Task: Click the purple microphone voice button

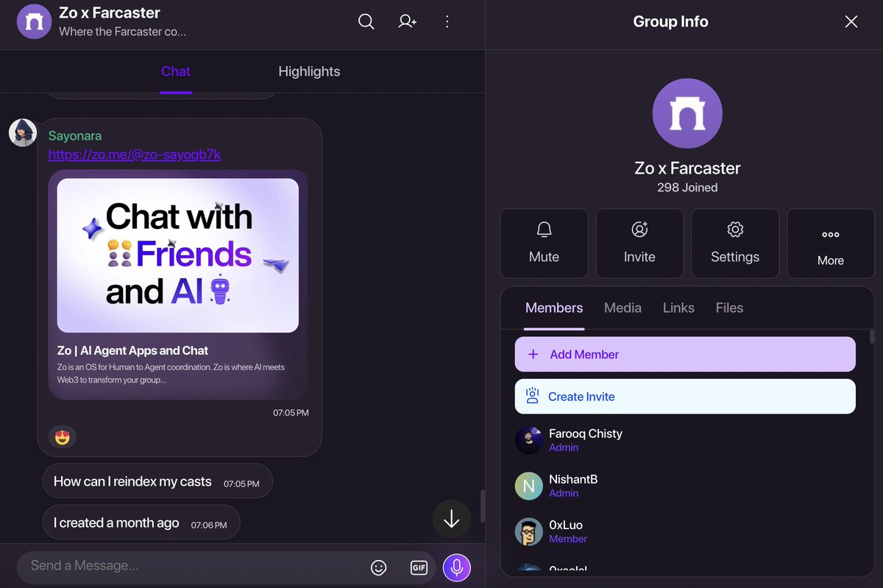Action: (457, 567)
